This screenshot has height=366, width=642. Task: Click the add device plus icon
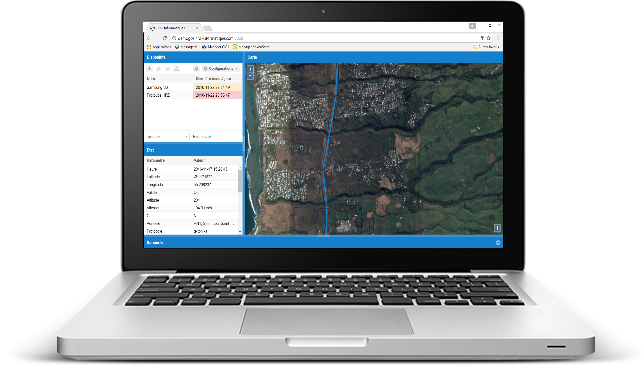(149, 69)
